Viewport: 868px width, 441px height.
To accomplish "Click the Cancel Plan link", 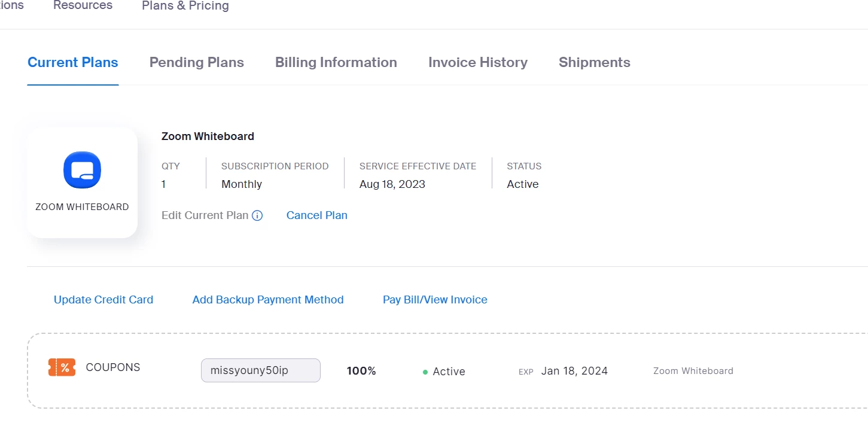I will [317, 215].
